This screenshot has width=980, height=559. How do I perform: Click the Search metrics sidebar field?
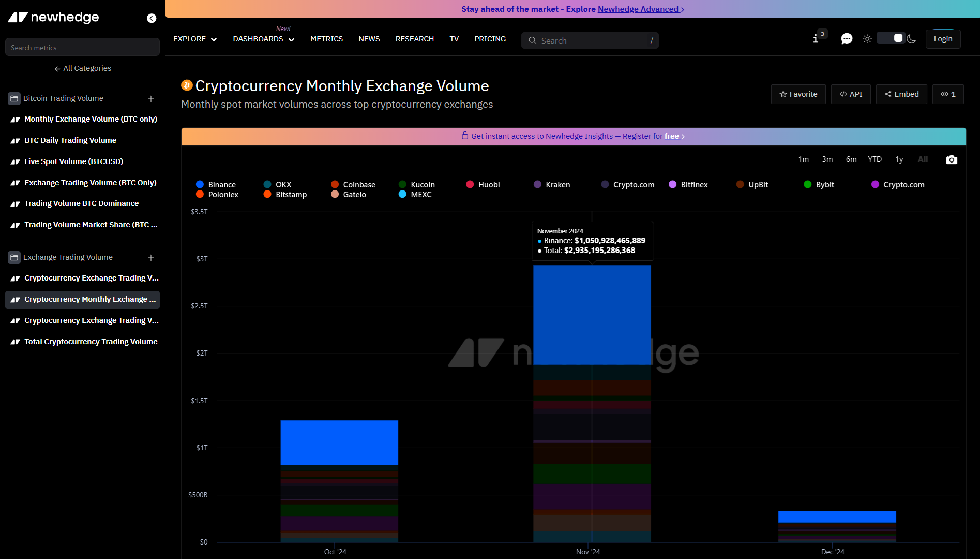(x=82, y=47)
